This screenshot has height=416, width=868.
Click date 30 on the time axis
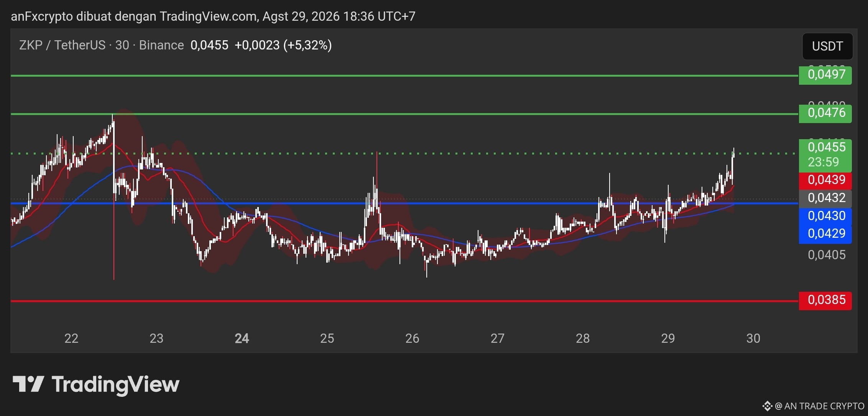753,338
